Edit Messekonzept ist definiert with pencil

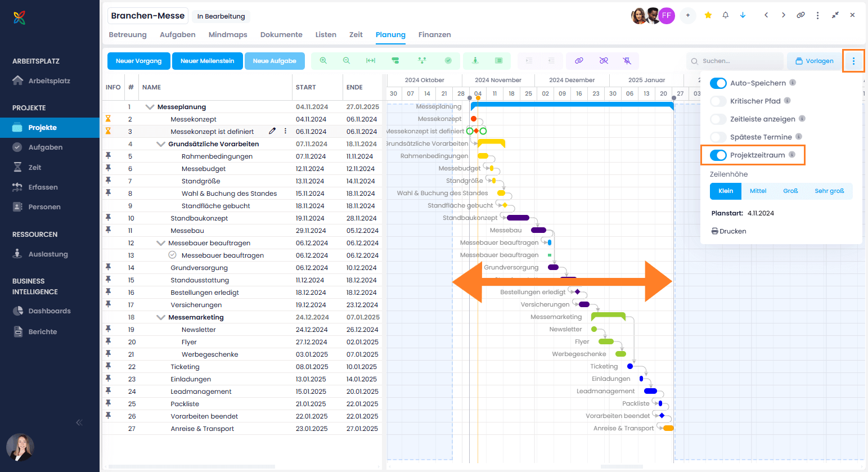272,131
